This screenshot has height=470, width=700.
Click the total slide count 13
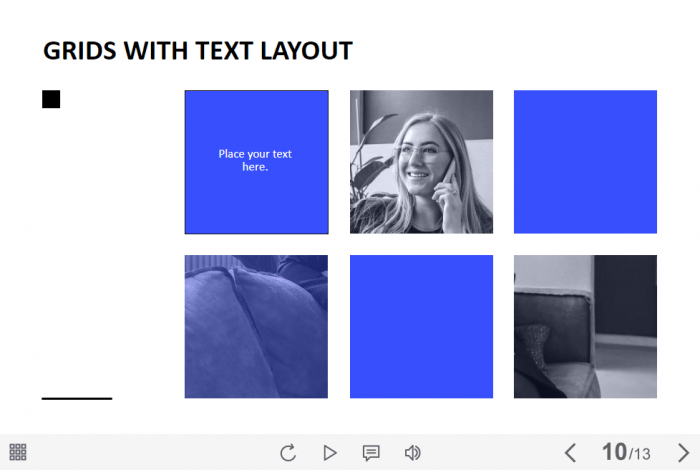coord(642,455)
